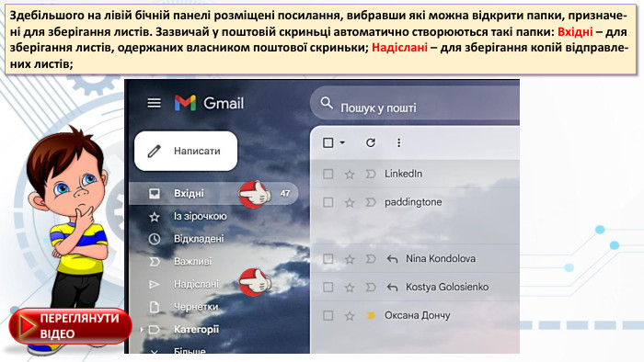Click yellow important marker by Оксана Дончу

click(371, 315)
